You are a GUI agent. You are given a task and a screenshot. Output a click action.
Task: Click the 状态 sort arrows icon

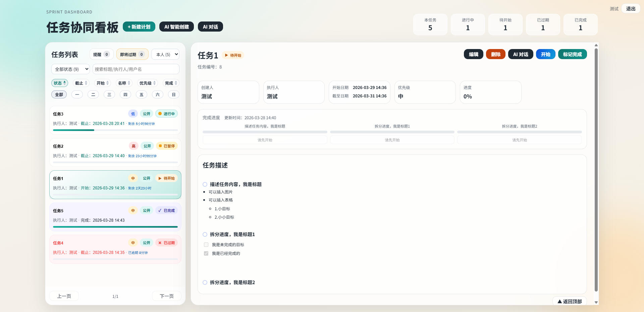(65, 83)
